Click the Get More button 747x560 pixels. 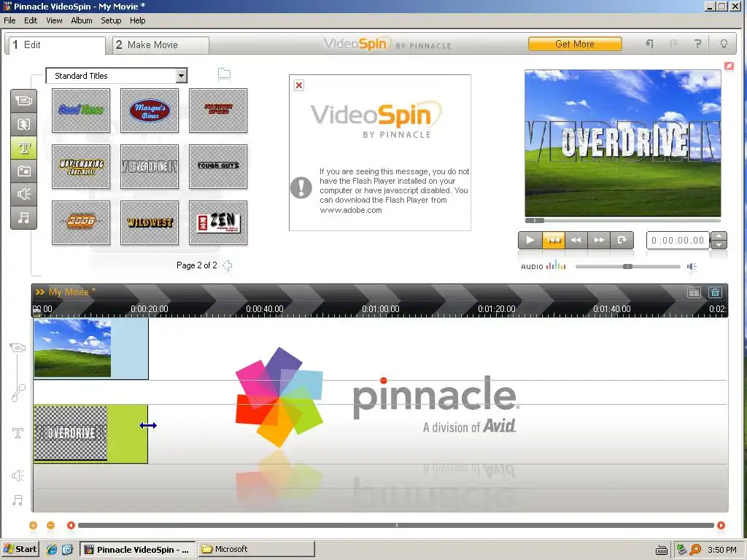[x=575, y=44]
